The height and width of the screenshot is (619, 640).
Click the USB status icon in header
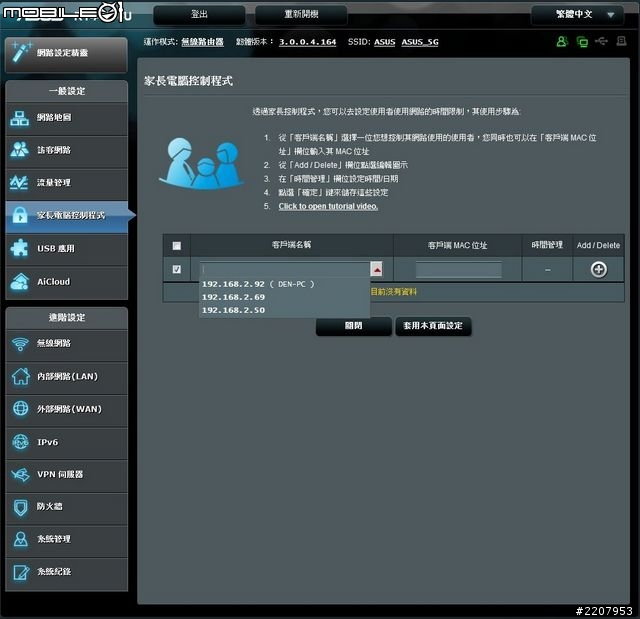click(600, 42)
